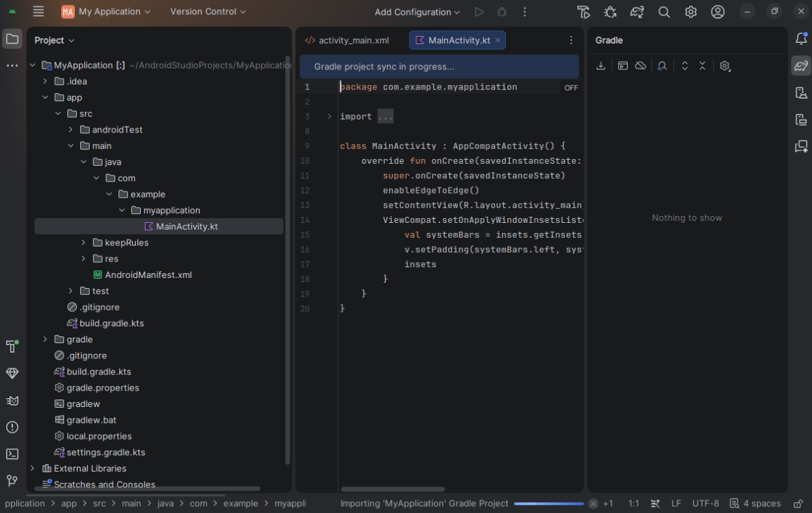Viewport: 812px width, 513px height.
Task: Collapse all in Gradle panel
Action: [703, 66]
